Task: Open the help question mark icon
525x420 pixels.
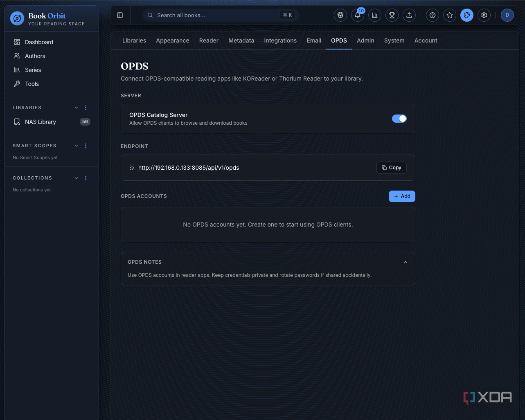Action: (433, 15)
